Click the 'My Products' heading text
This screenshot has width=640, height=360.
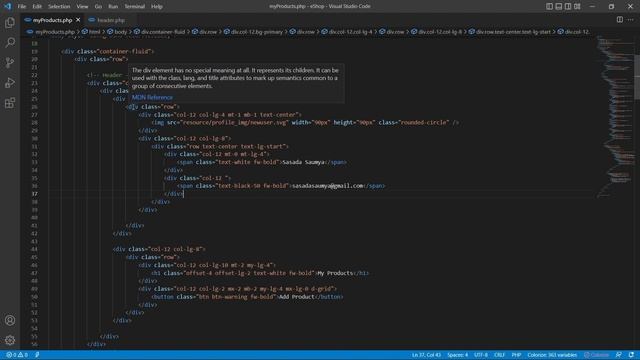pyautogui.click(x=335, y=273)
